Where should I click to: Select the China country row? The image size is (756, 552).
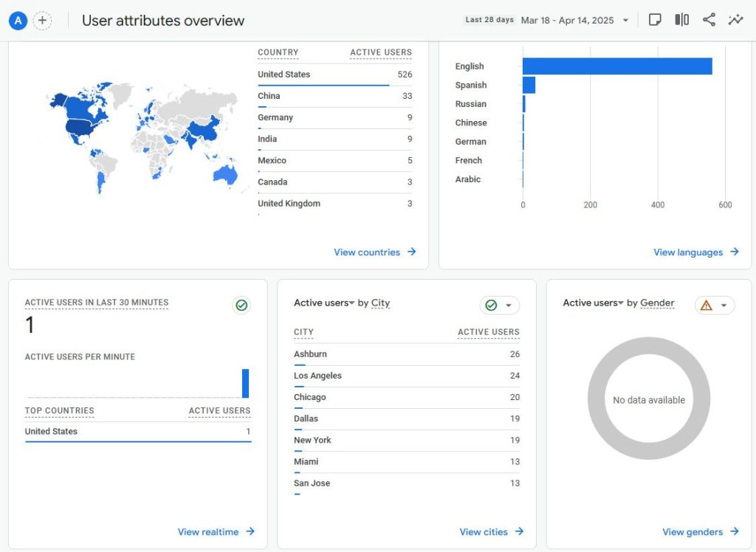coord(335,97)
